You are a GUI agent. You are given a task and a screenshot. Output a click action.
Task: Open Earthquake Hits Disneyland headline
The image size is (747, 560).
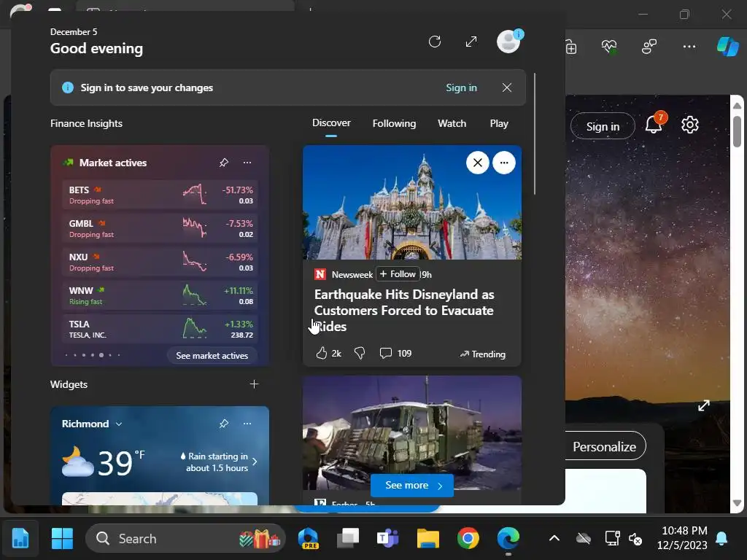[404, 310]
